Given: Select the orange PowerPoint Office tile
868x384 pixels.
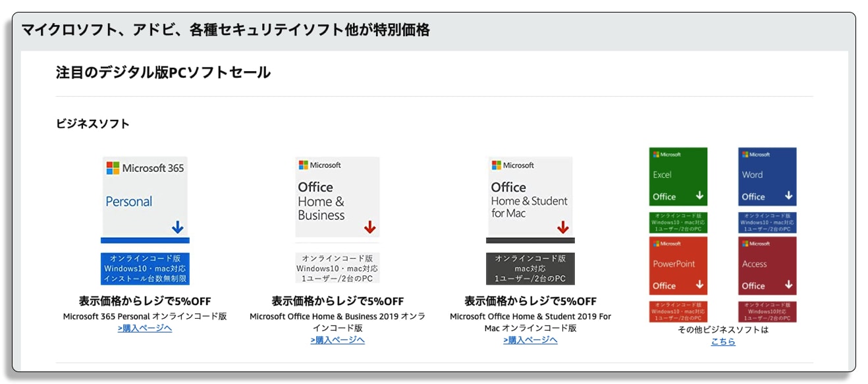Looking at the screenshot, I should (678, 265).
